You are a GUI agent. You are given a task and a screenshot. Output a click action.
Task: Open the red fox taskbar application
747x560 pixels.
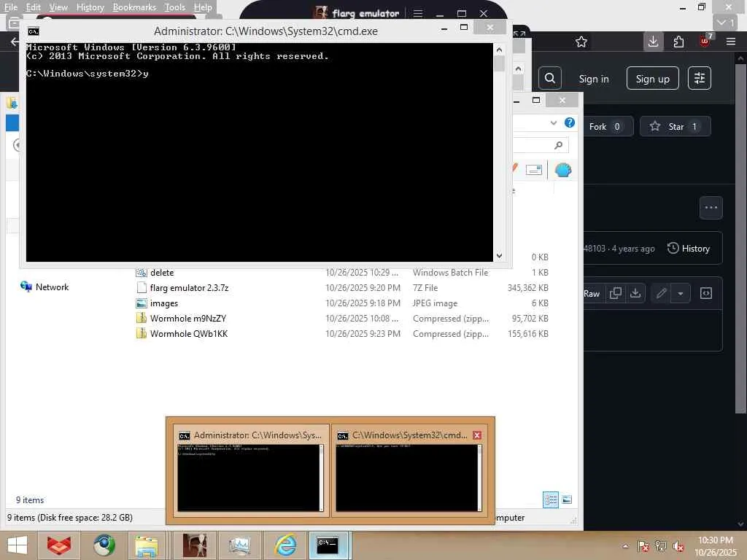58,545
